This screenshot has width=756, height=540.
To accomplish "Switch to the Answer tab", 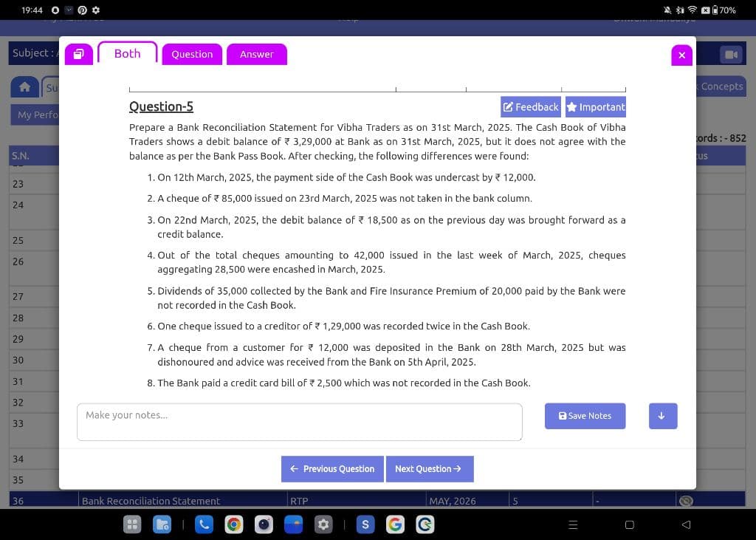I will tap(256, 54).
